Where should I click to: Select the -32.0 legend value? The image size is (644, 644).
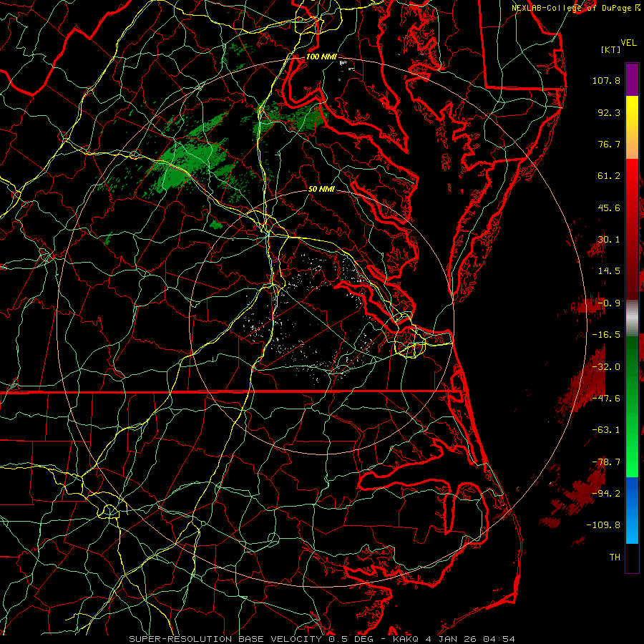pyautogui.click(x=606, y=367)
